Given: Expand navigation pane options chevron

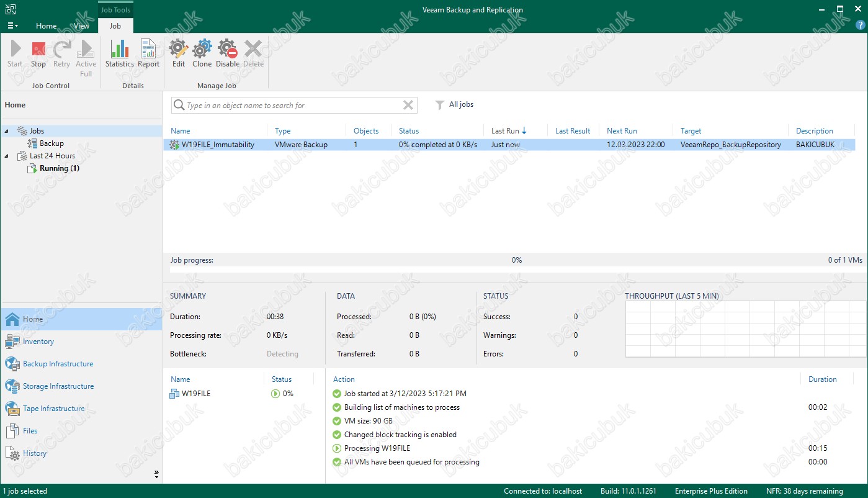Looking at the screenshot, I should click(x=156, y=474).
